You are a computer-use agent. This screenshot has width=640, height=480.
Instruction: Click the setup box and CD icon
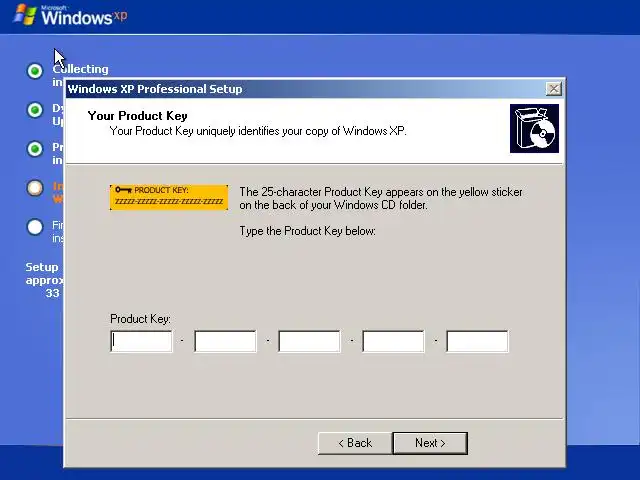[x=534, y=129]
